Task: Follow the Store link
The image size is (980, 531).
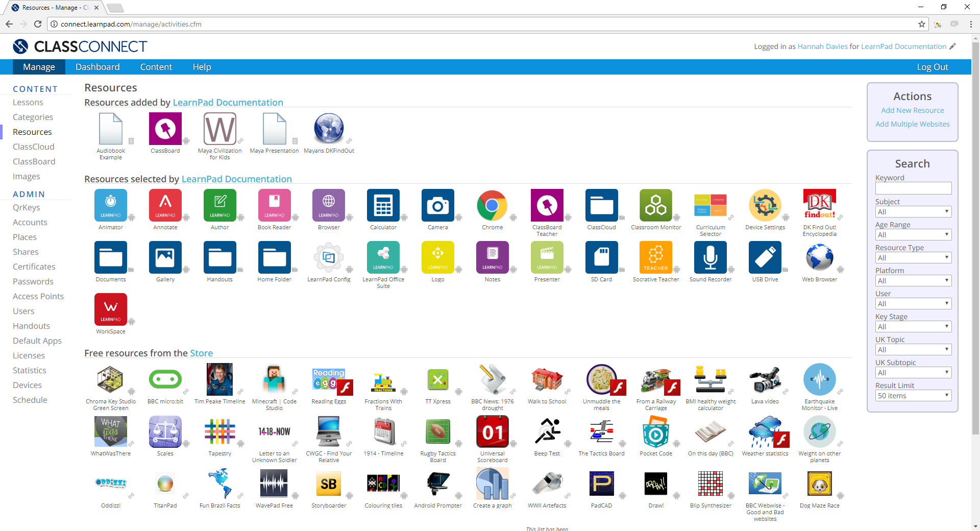Action: coord(202,353)
